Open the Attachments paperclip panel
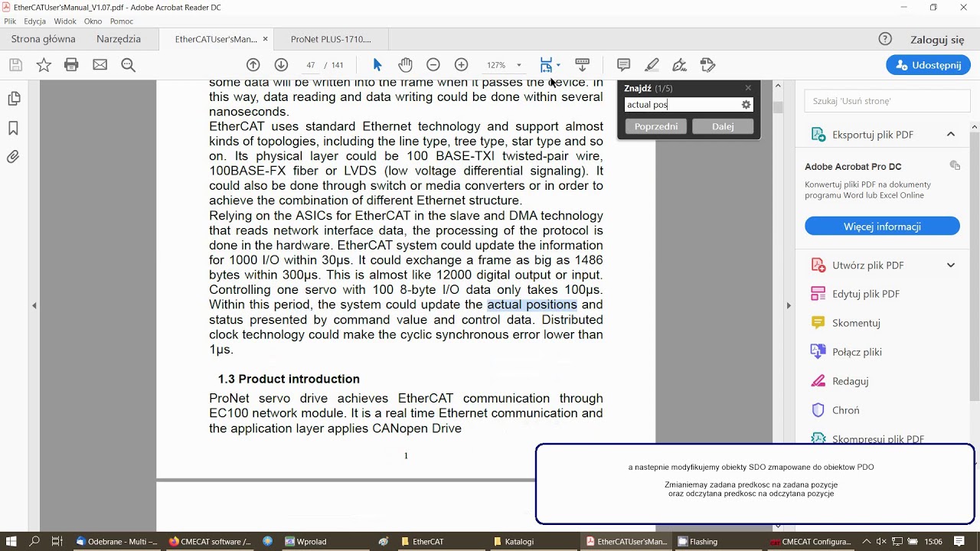Image resolution: width=980 pixels, height=551 pixels. (13, 157)
